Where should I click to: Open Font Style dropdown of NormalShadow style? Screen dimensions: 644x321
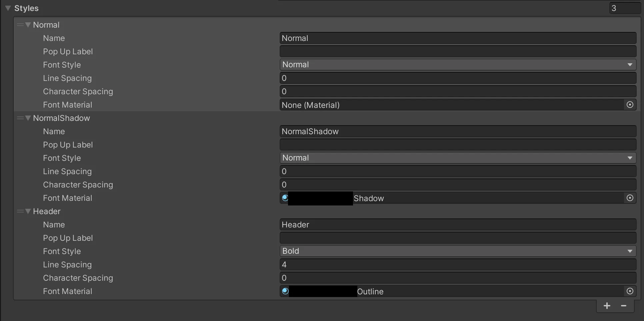coord(457,158)
